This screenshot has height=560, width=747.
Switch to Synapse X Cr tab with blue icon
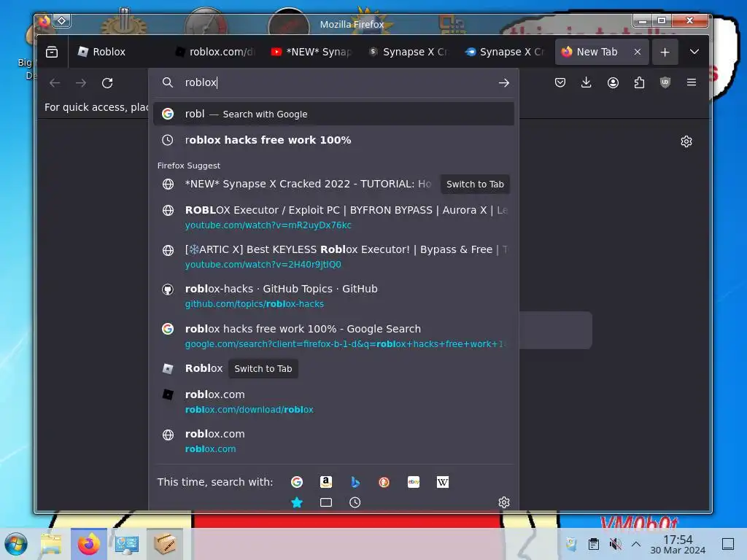pyautogui.click(x=505, y=52)
